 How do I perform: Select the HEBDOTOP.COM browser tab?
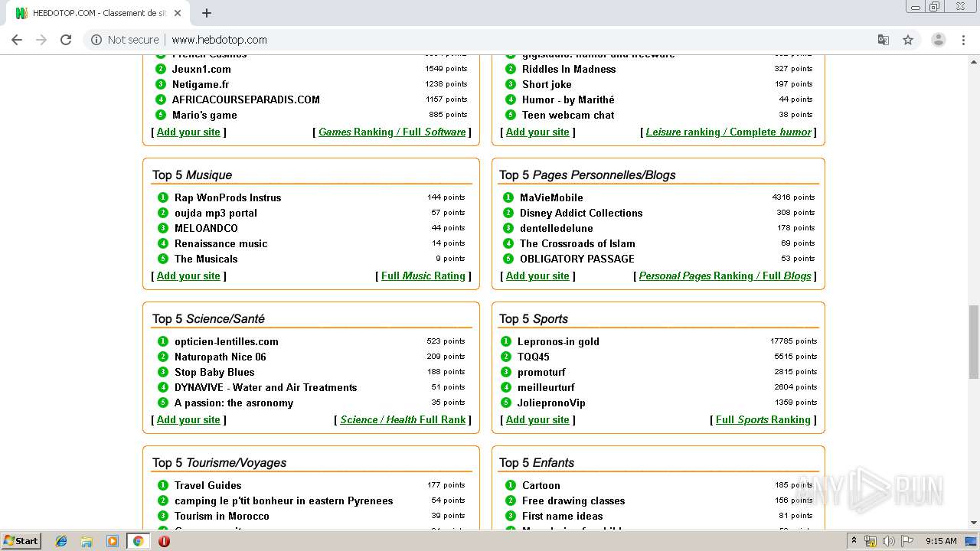tap(100, 13)
